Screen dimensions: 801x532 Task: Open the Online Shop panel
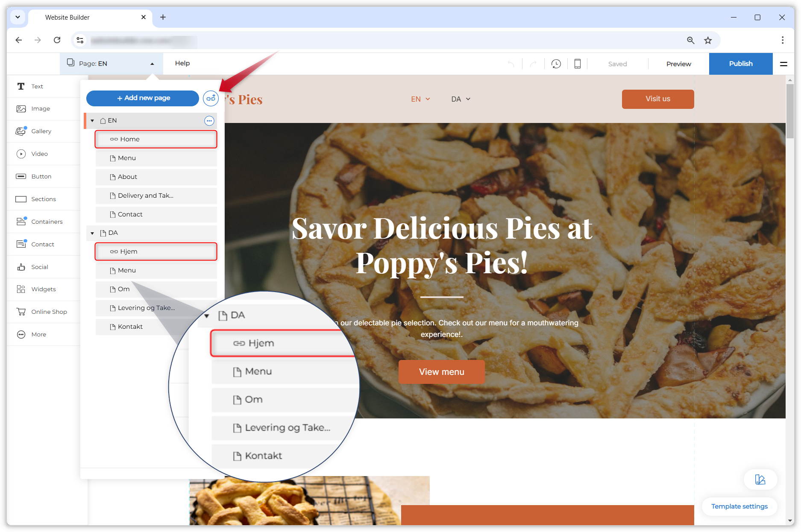(49, 312)
